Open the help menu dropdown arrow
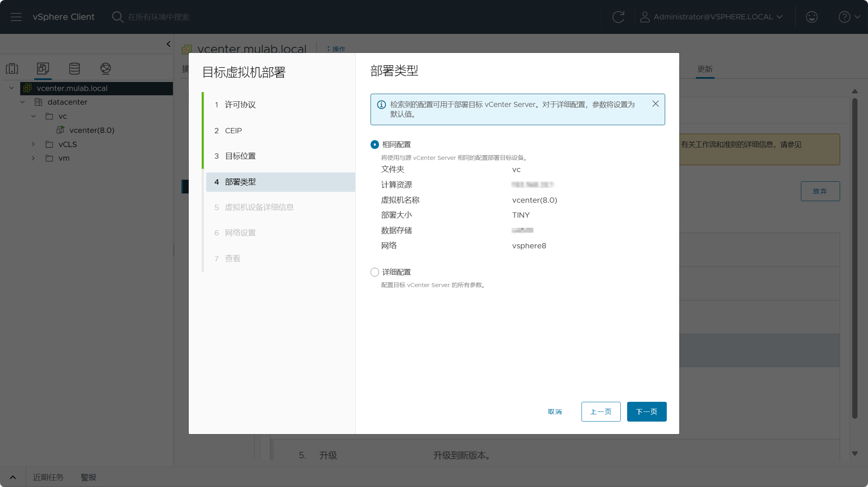Viewport: 868px width, 487px height. pyautogui.click(x=857, y=17)
